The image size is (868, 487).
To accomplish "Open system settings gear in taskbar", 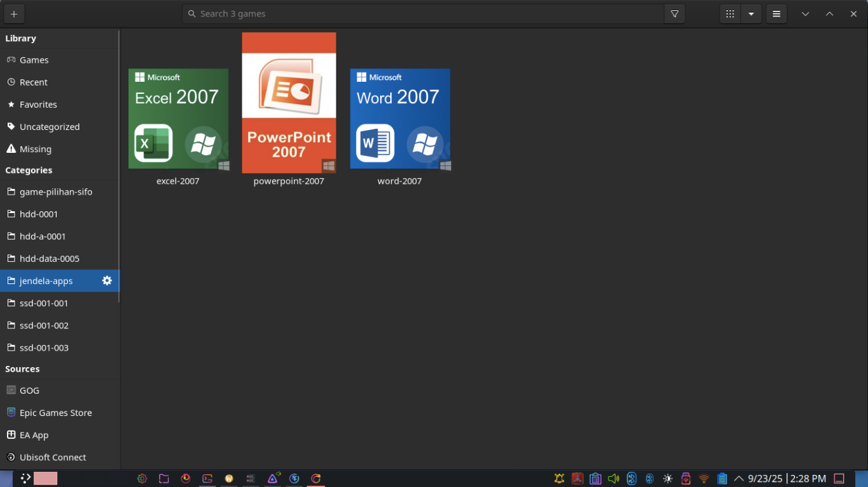I will click(x=142, y=479).
